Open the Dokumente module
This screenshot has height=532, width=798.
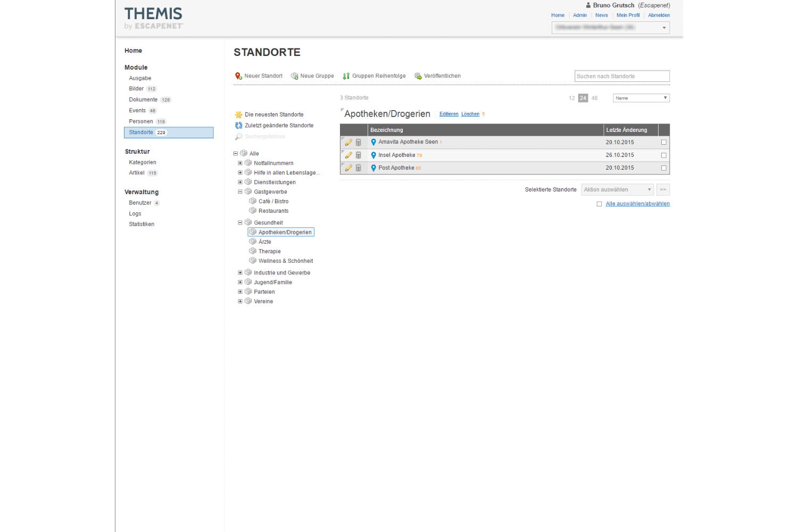(143, 100)
